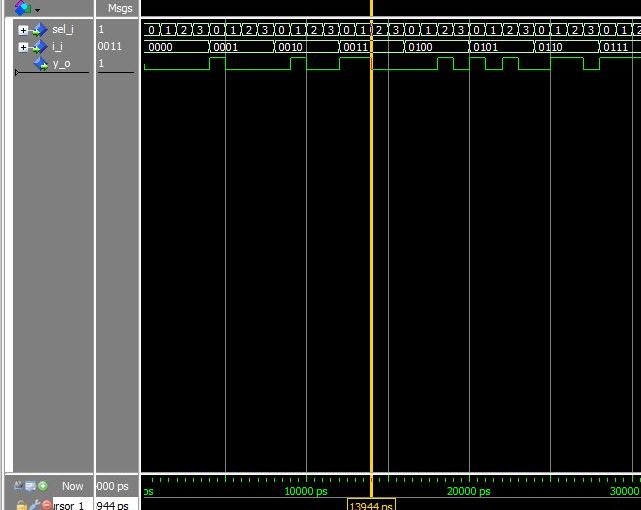
Task: Click the 10000 ps timeline label
Action: (306, 491)
